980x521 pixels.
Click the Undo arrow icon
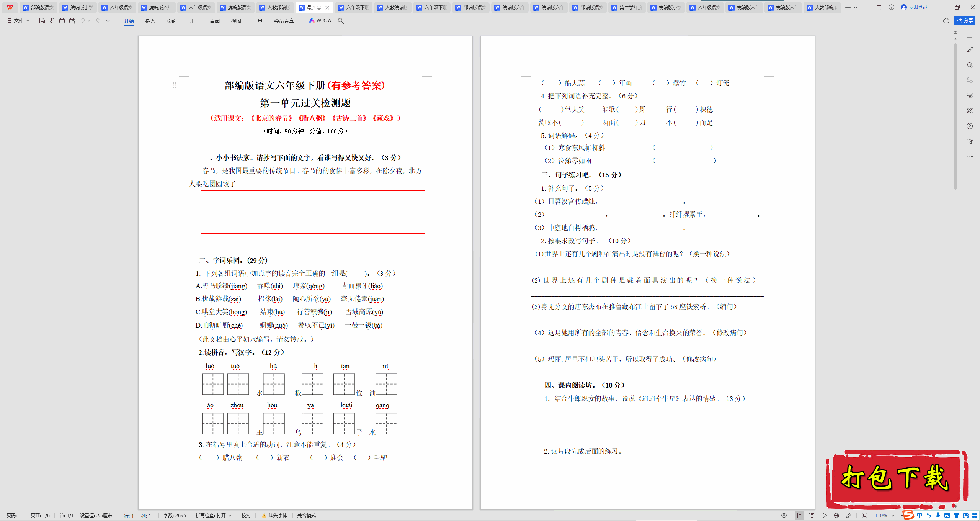click(x=82, y=21)
